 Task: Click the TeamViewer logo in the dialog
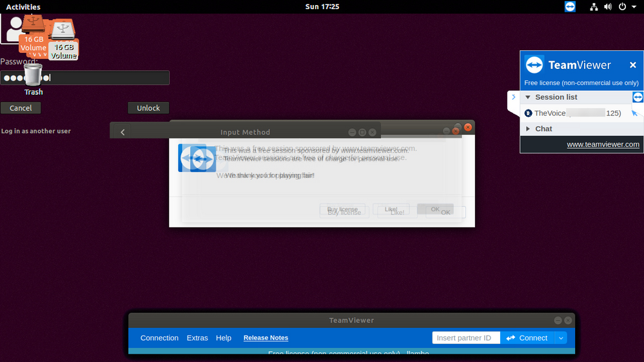(x=197, y=158)
